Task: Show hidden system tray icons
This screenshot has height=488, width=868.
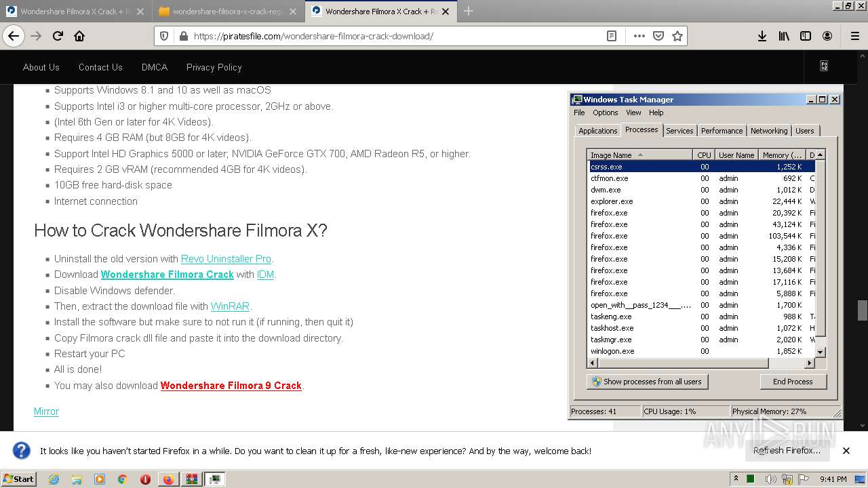Action: (x=736, y=479)
